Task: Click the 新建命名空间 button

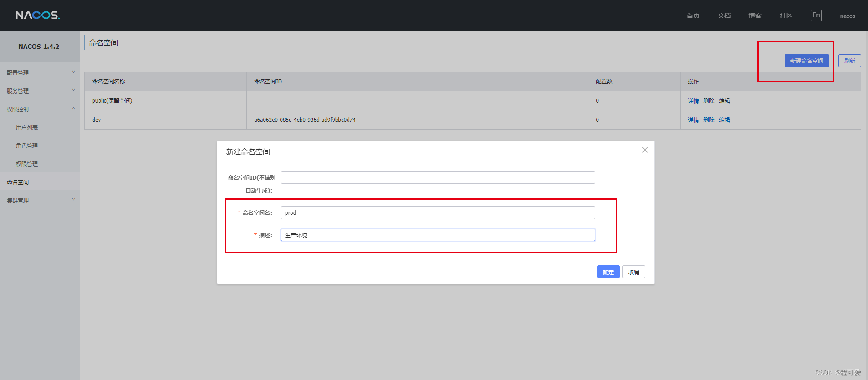Action: (806, 61)
